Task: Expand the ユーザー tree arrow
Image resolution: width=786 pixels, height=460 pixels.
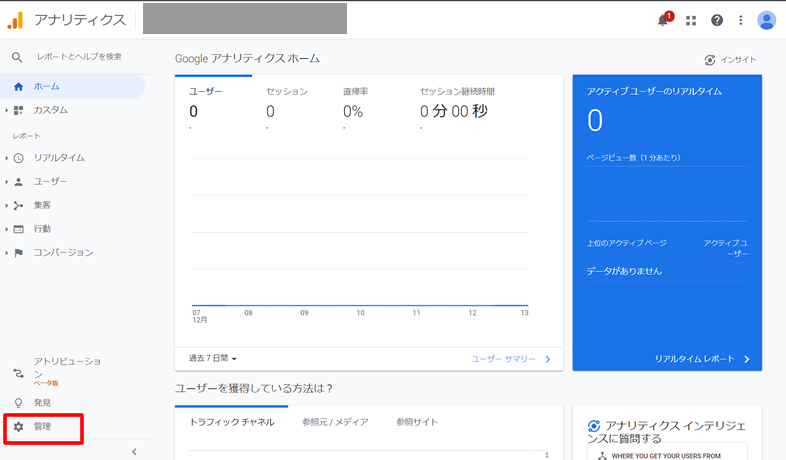Action: point(7,182)
